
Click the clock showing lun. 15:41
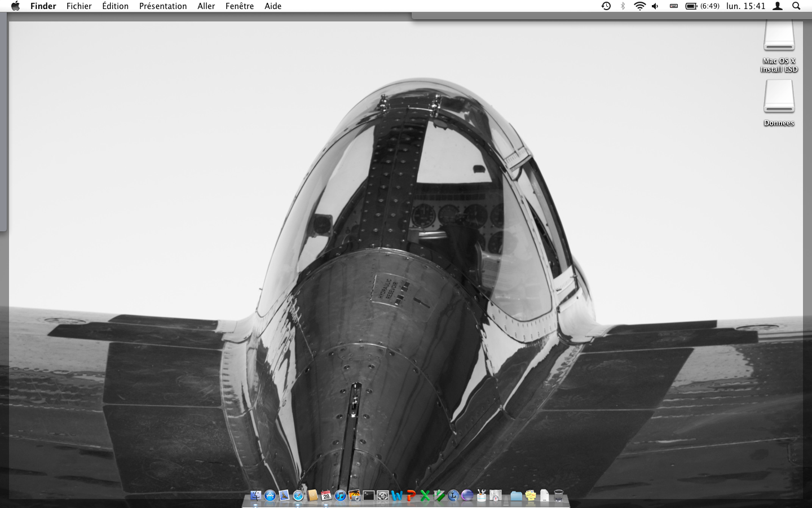click(x=745, y=6)
